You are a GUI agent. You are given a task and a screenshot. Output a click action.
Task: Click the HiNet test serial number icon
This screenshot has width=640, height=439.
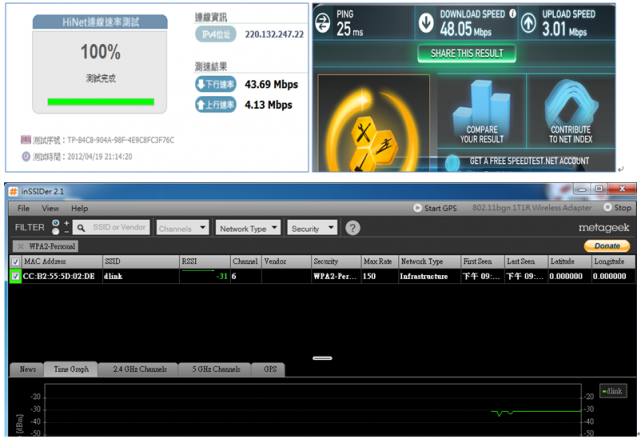pyautogui.click(x=25, y=140)
